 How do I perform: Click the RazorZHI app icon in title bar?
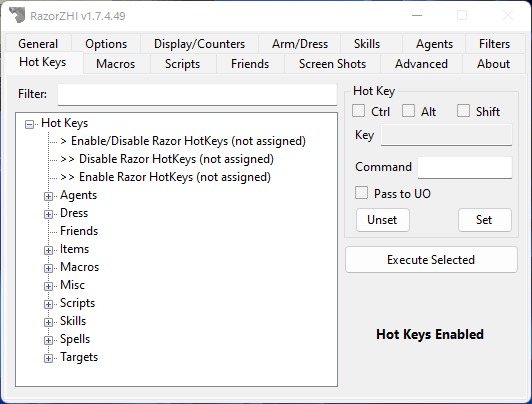[17, 15]
